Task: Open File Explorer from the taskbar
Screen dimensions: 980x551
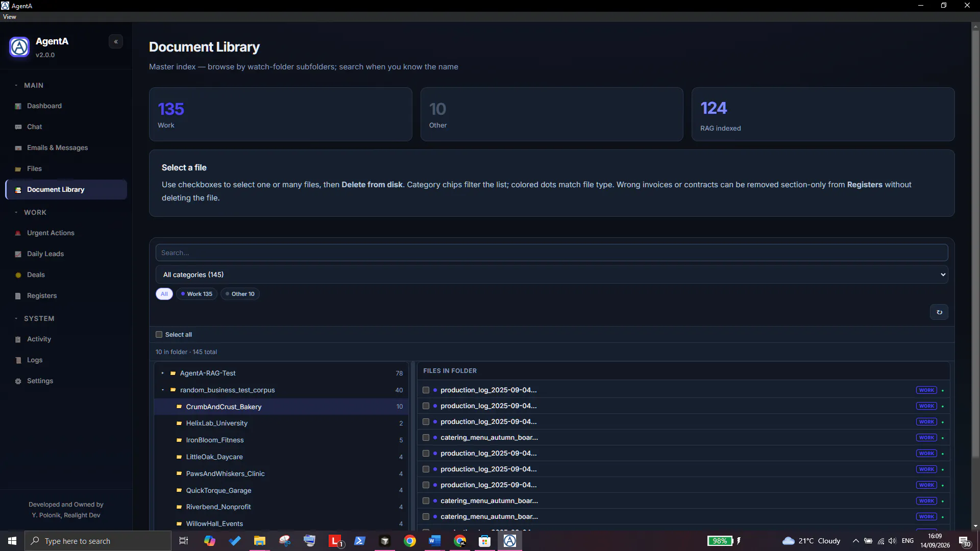Action: [260, 541]
